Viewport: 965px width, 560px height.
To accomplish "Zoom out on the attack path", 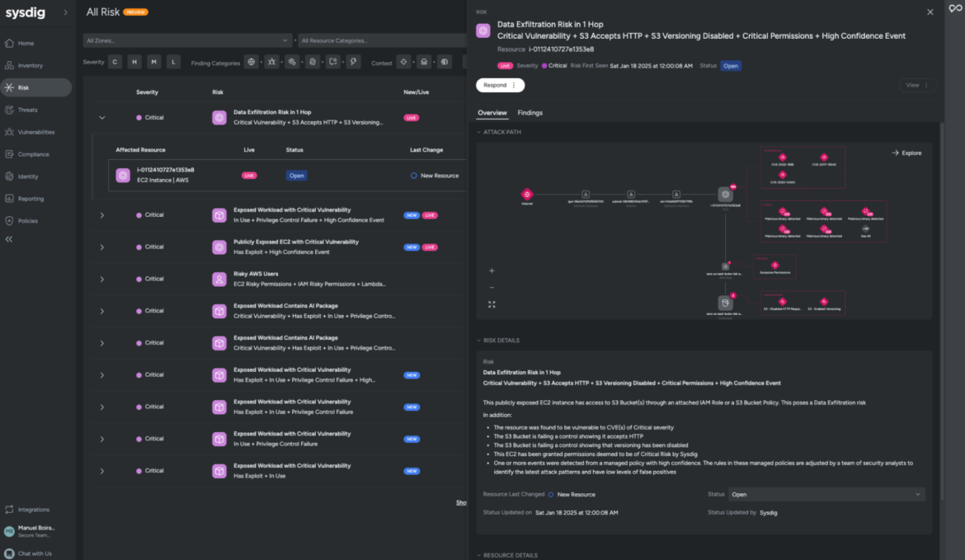I will pyautogui.click(x=492, y=287).
